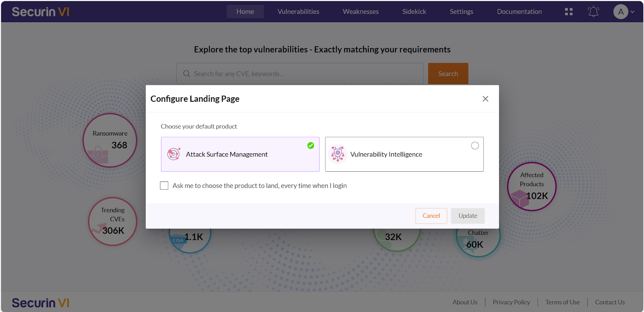Open the Documentation menu

[519, 12]
